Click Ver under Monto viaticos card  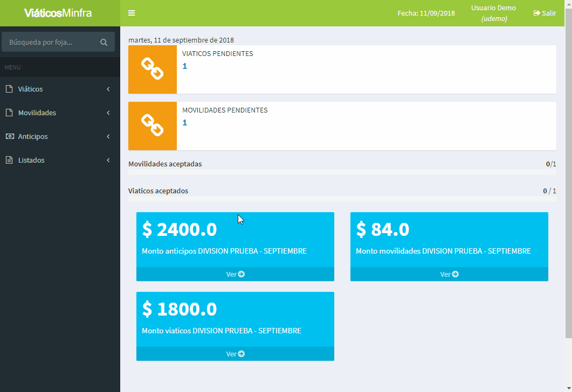(x=235, y=354)
